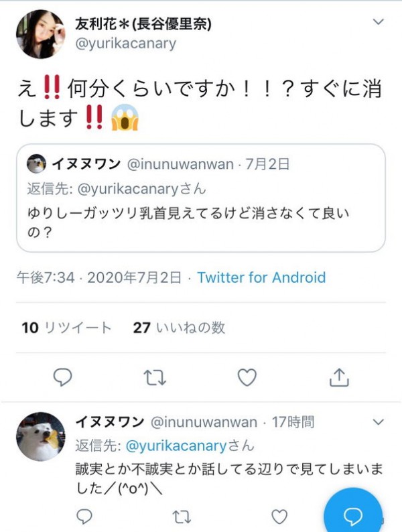Open イヌヌワン dog avatar in reply
Screen dimensions: 402x532
coord(41,437)
